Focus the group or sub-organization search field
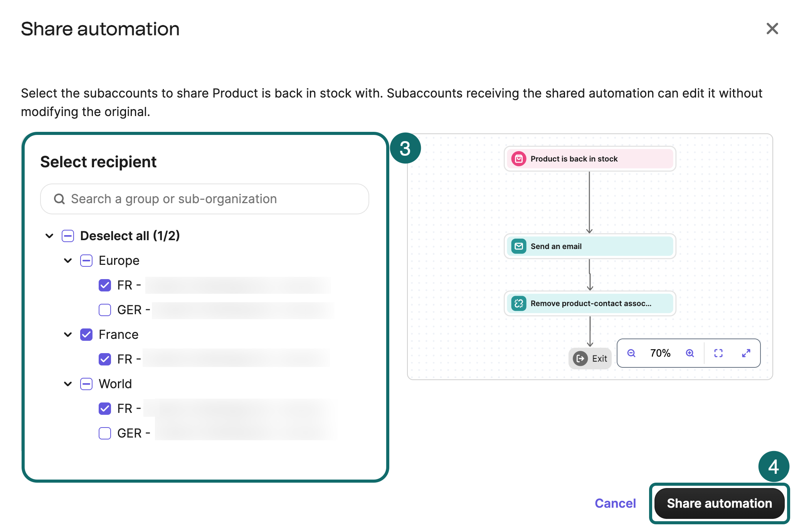The width and height of the screenshot is (794, 532). coord(205,199)
